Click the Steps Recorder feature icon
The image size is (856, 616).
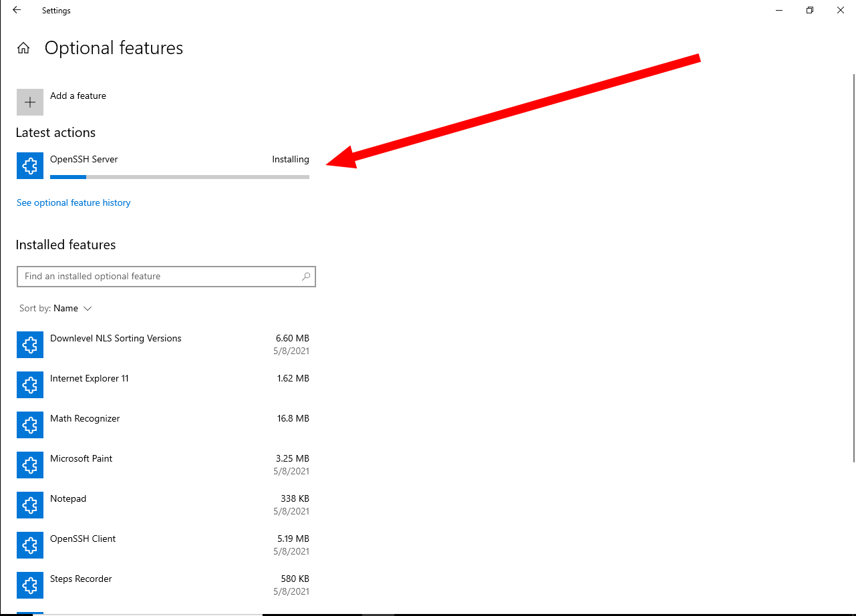tap(30, 585)
